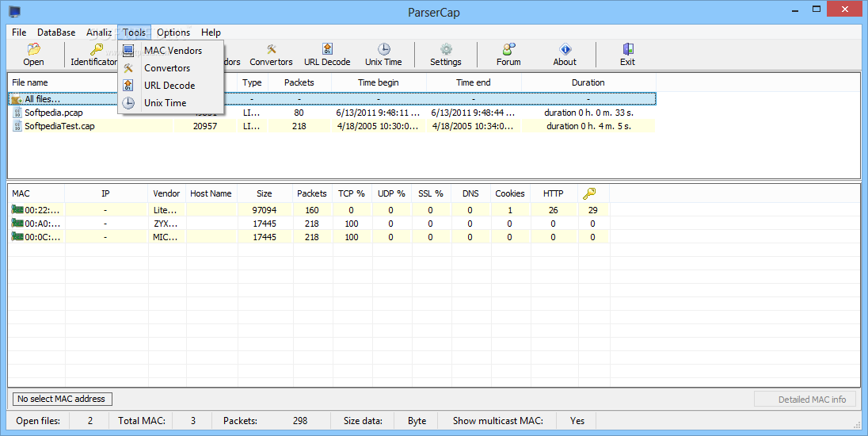Visit the Forum via toolbar

tap(508, 54)
